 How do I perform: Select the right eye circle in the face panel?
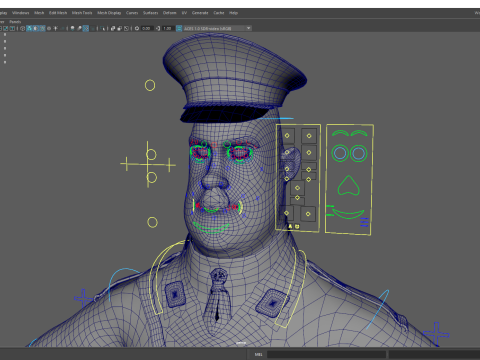tap(359, 153)
